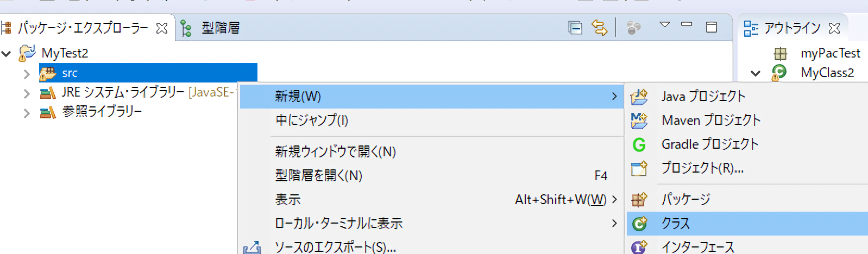Select 型階層を開く(N) in the context menu
The height and width of the screenshot is (254, 868).
[318, 176]
